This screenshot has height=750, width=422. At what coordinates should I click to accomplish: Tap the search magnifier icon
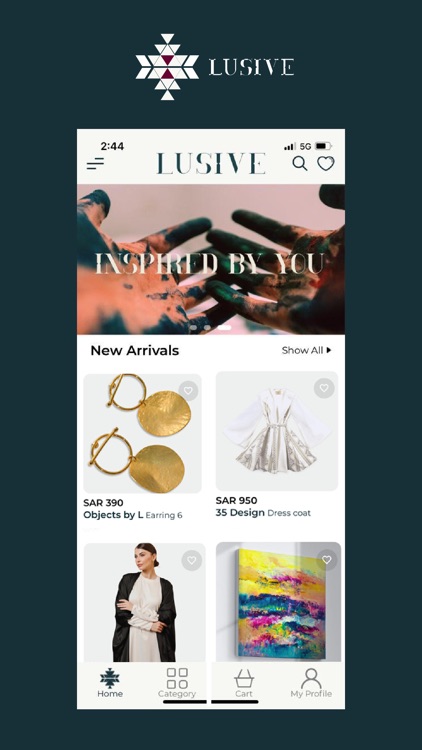[x=300, y=164]
